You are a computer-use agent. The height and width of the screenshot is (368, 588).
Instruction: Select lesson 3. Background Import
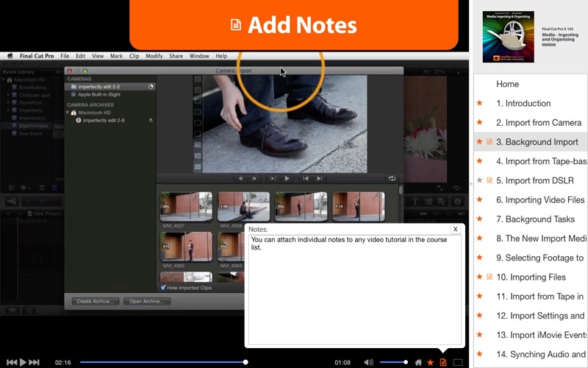(x=531, y=142)
